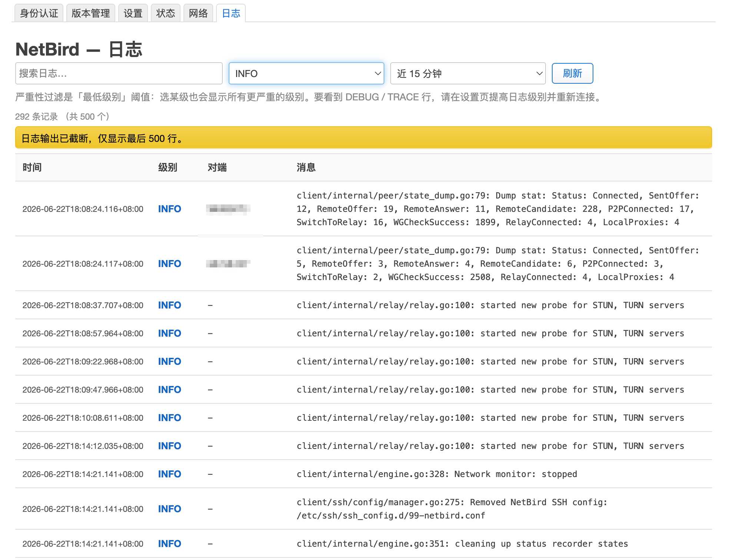Select timestamp 2026-06-22T18:08:24.117+08:00

83,264
